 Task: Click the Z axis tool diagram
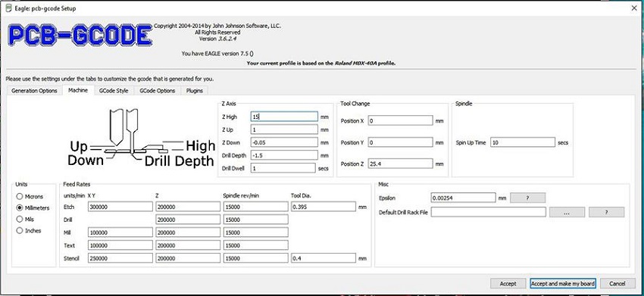[x=142, y=138]
